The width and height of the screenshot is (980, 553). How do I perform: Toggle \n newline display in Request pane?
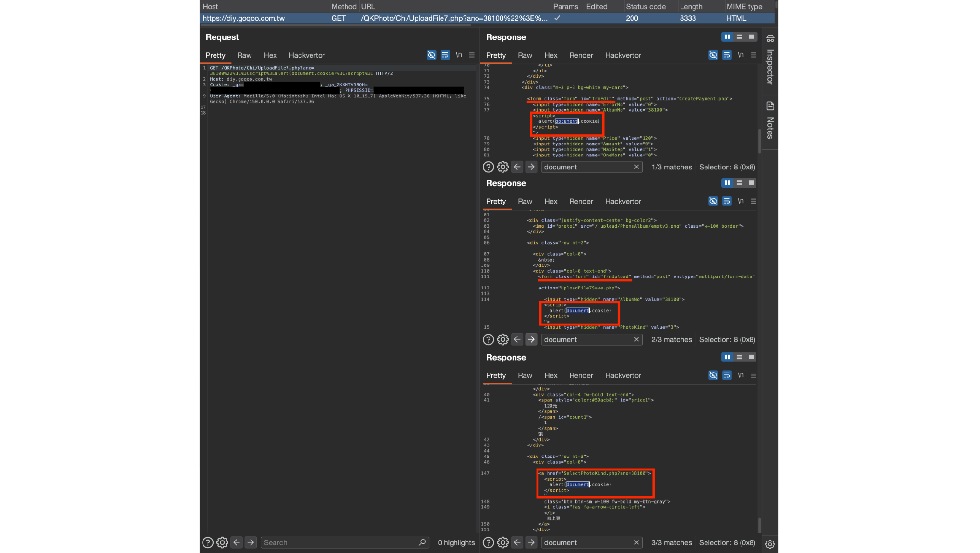click(459, 55)
